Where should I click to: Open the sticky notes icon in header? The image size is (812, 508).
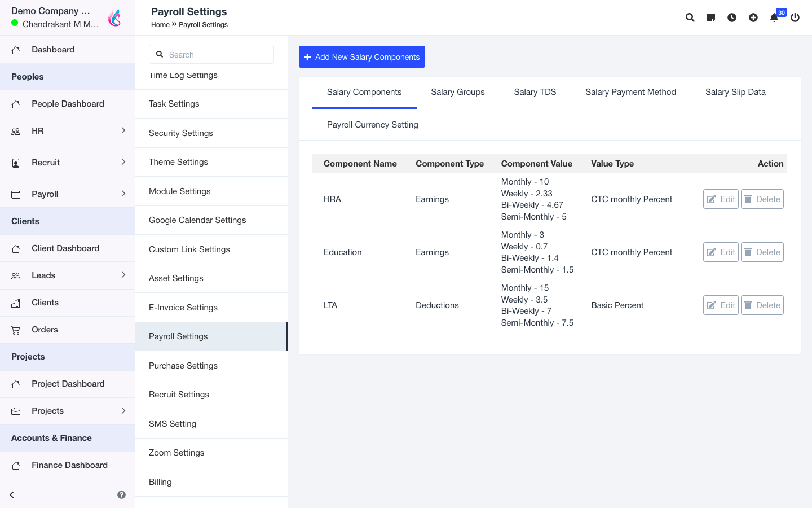pos(711,17)
